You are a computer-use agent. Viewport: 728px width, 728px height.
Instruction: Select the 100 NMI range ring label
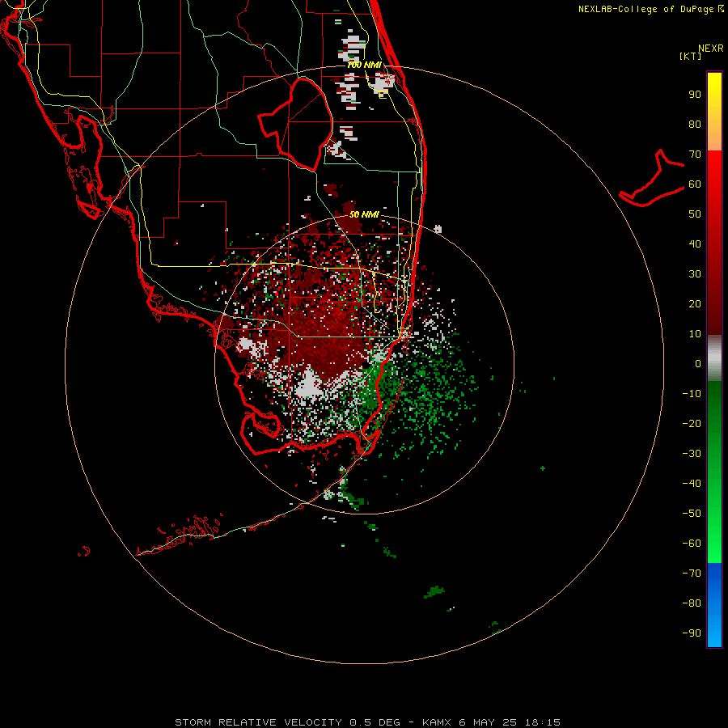pyautogui.click(x=364, y=65)
